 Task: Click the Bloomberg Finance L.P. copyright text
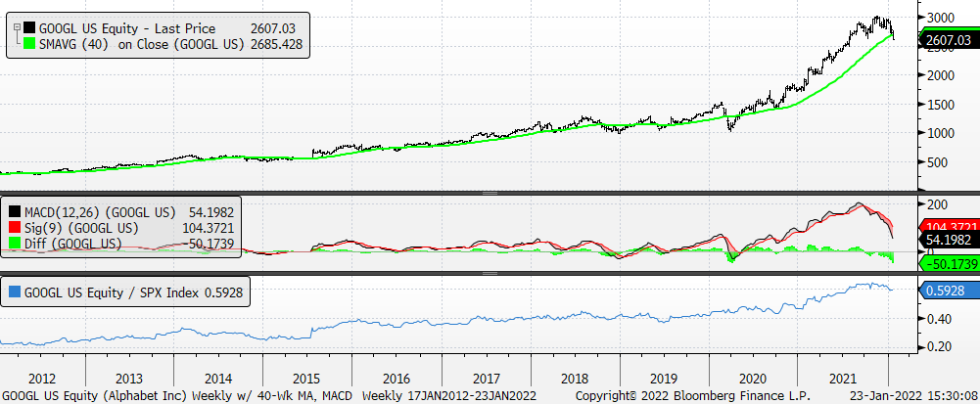692,396
